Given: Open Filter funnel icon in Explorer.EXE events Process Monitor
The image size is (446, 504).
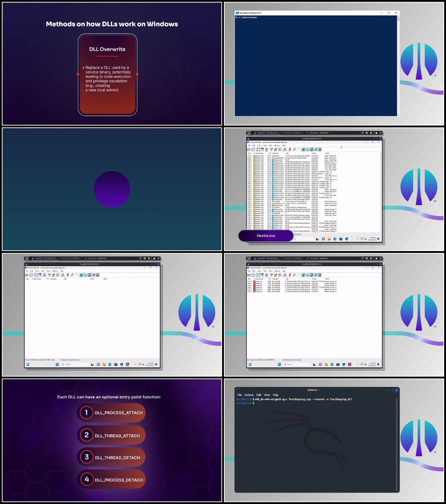Looking at the screenshot, I should pos(272,149).
